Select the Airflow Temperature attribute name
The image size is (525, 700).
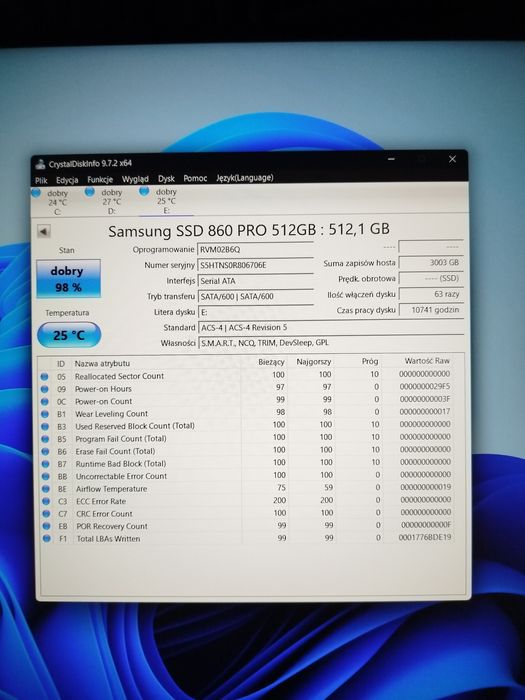tap(111, 489)
